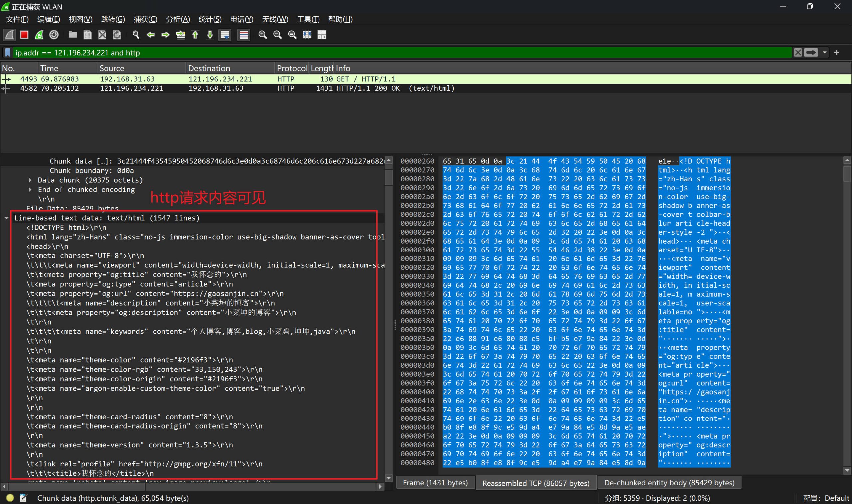
Task: Toggle auto-scroll during live capture
Action: 225,35
